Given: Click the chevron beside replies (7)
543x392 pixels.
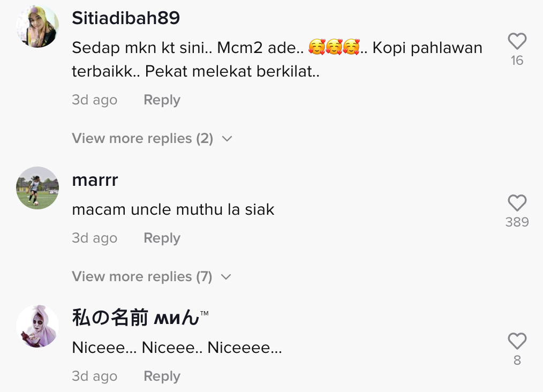Looking at the screenshot, I should (226, 277).
